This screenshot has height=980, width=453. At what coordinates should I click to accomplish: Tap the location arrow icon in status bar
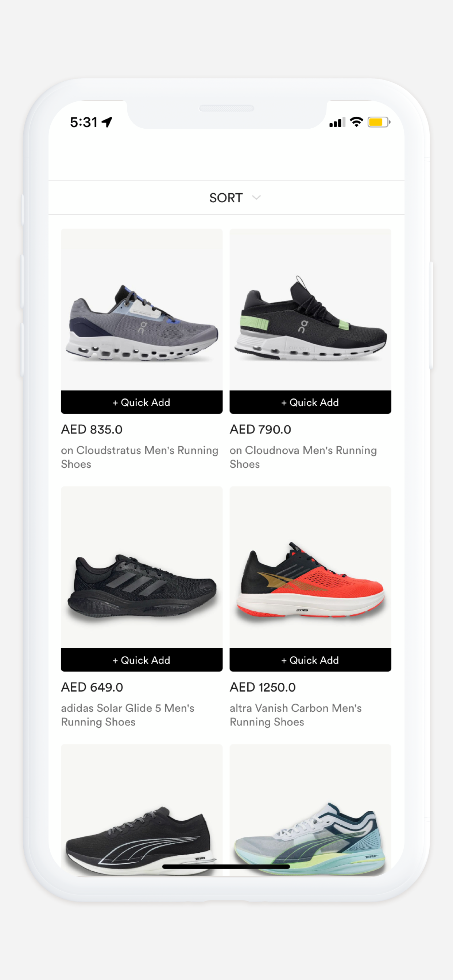click(107, 122)
